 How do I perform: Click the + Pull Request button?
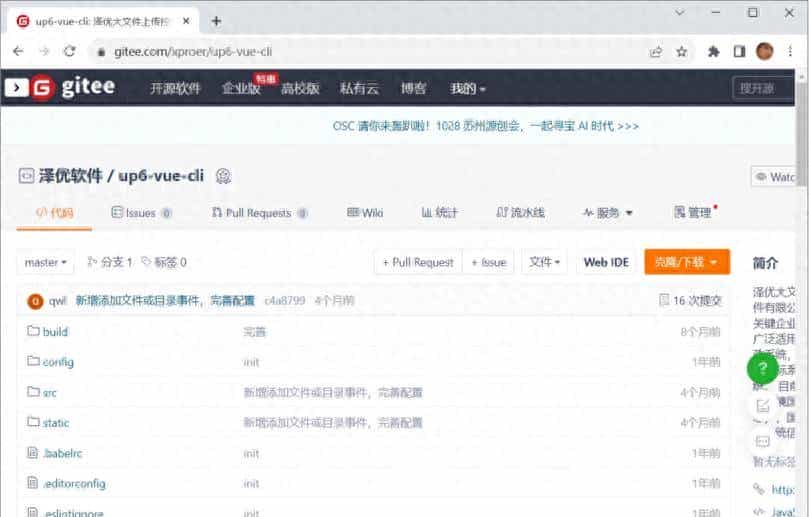418,262
